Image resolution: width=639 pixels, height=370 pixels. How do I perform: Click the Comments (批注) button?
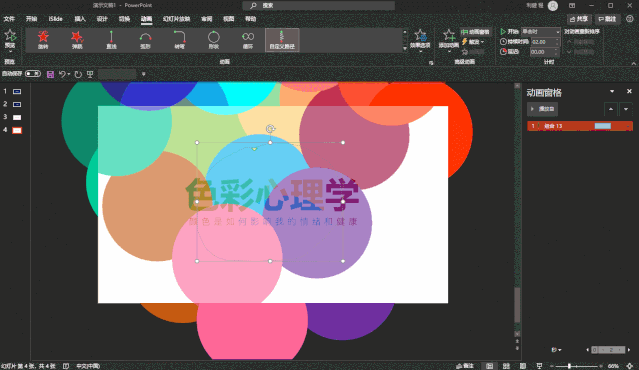click(607, 19)
